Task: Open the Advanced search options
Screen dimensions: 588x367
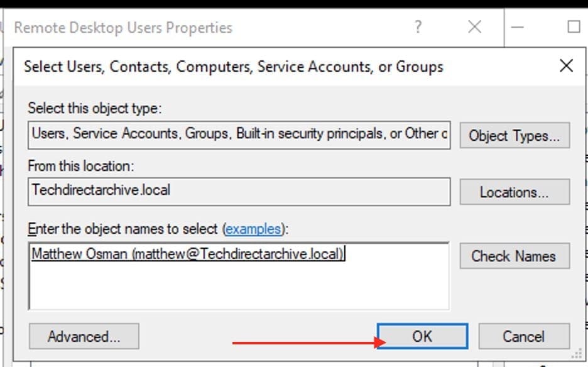Action: click(x=84, y=336)
